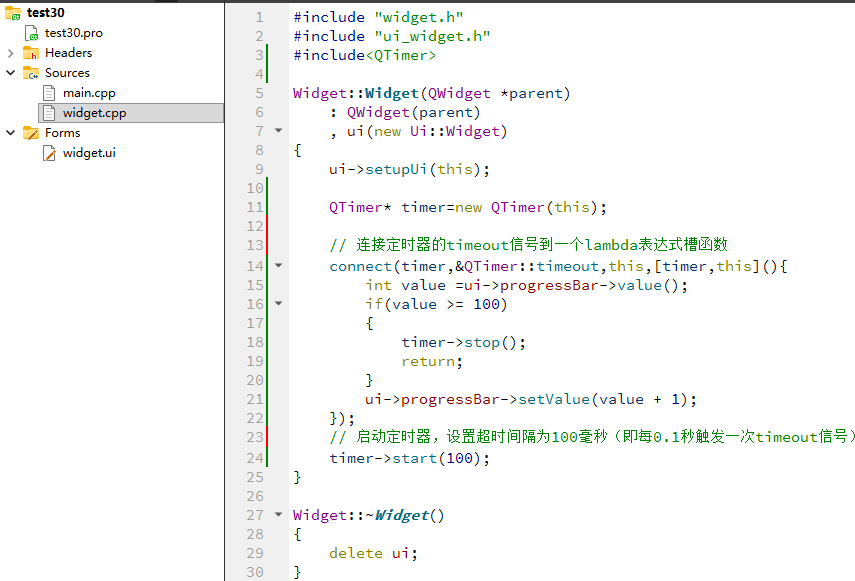Viewport: 855px width, 581px height.
Task: Click the test30.pro file icon
Action: click(x=32, y=33)
